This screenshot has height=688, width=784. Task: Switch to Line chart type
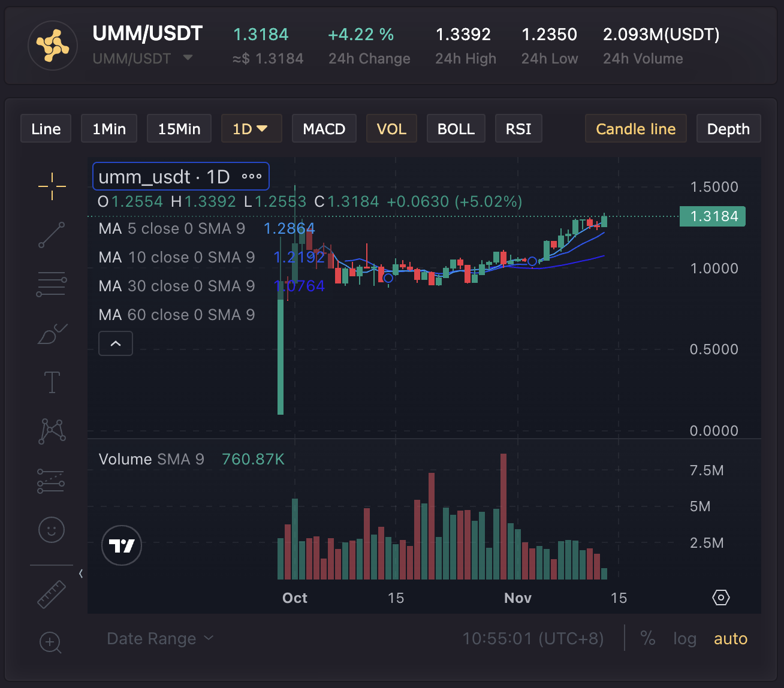click(x=46, y=129)
